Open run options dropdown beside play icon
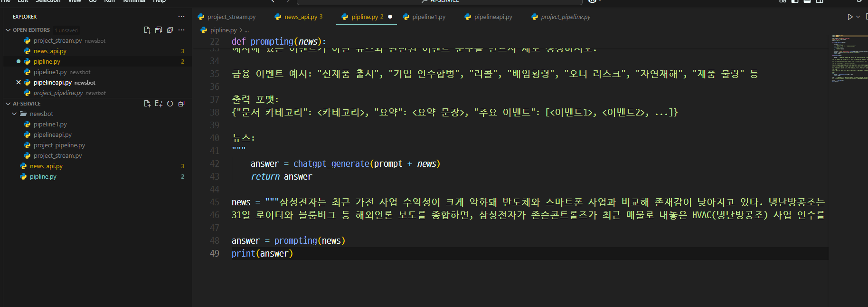Viewport: 868px width, 307px height. [x=858, y=17]
